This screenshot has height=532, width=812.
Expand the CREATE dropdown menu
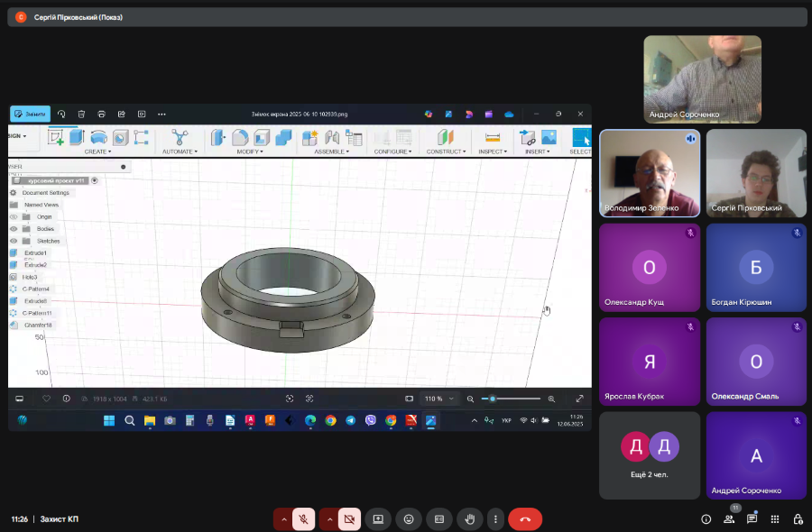coord(97,151)
